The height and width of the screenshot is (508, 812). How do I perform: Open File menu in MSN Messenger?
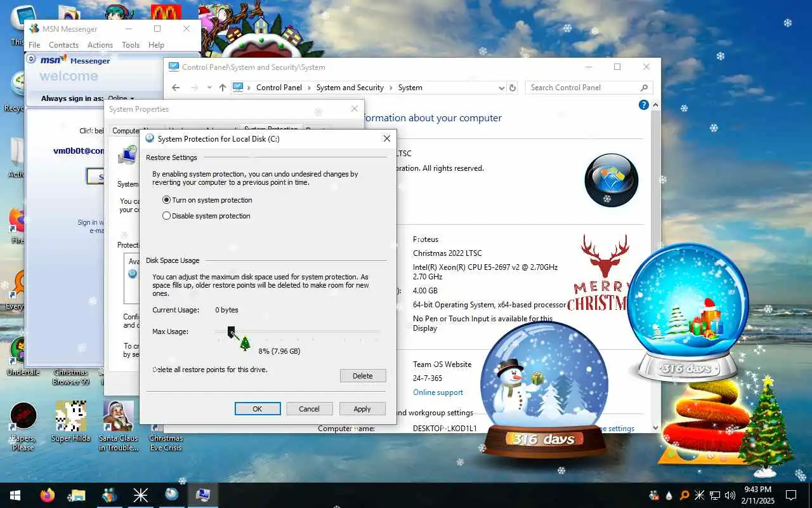pyautogui.click(x=34, y=45)
